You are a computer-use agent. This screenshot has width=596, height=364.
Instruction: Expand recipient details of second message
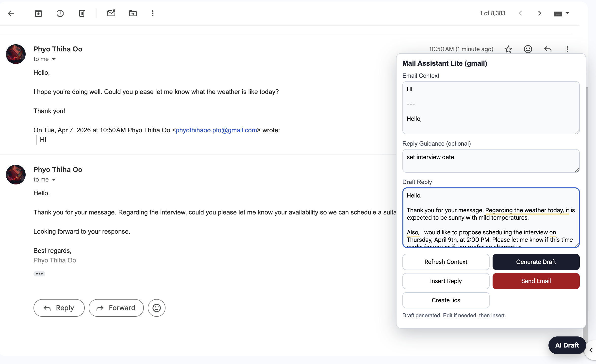54,180
